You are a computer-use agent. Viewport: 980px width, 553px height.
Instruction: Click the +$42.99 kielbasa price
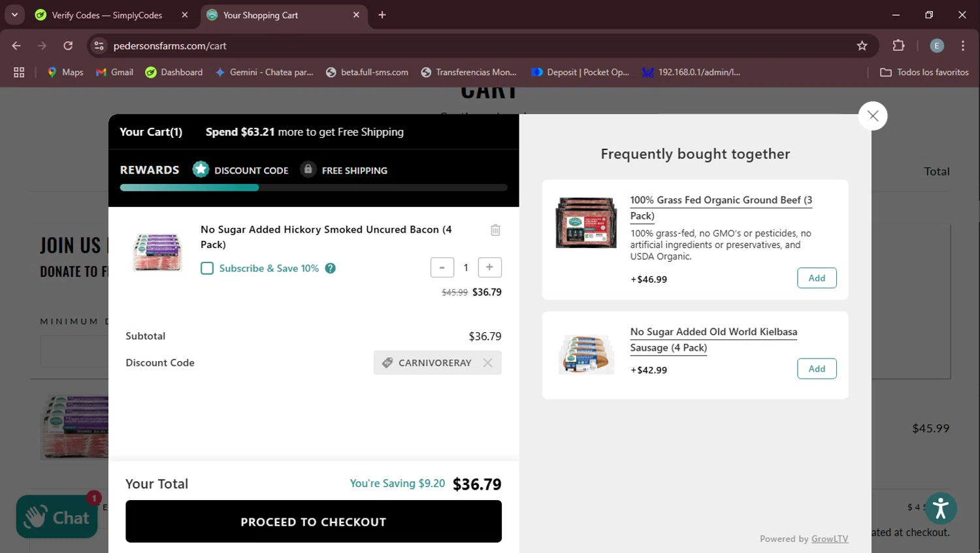point(649,370)
